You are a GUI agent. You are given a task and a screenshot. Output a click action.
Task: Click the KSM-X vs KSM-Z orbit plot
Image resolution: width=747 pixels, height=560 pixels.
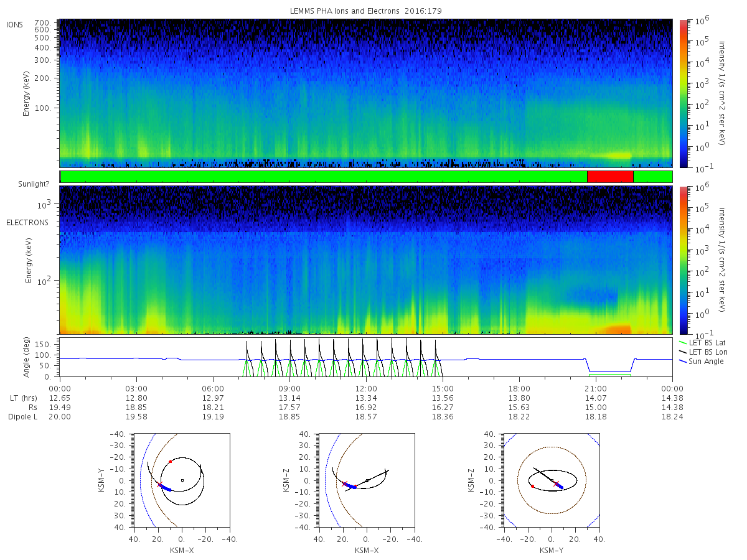pyautogui.click(x=367, y=480)
